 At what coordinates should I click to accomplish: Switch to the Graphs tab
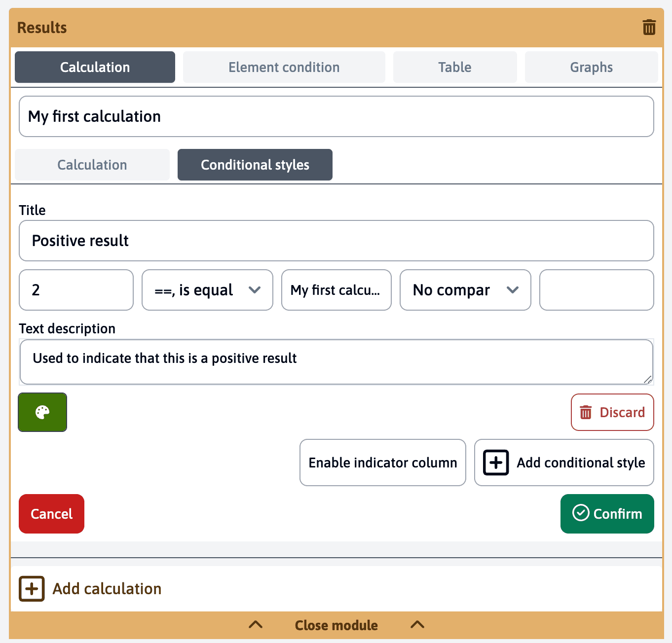[x=591, y=67]
